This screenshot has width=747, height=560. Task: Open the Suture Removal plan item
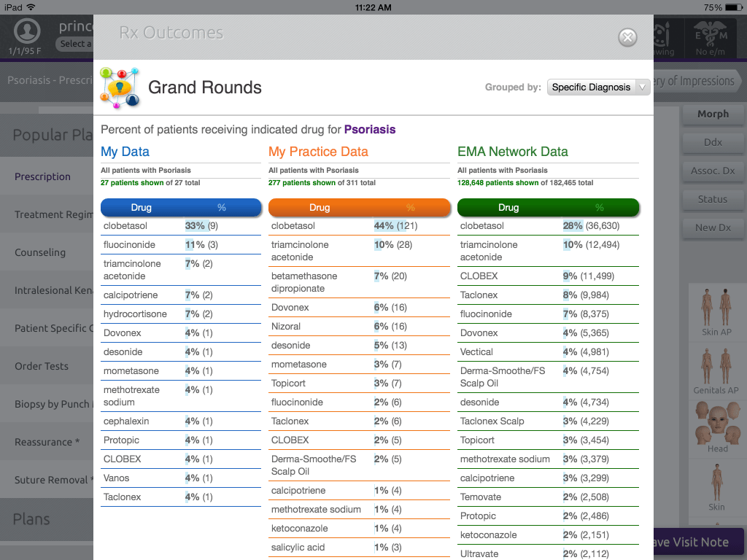pos(47,480)
